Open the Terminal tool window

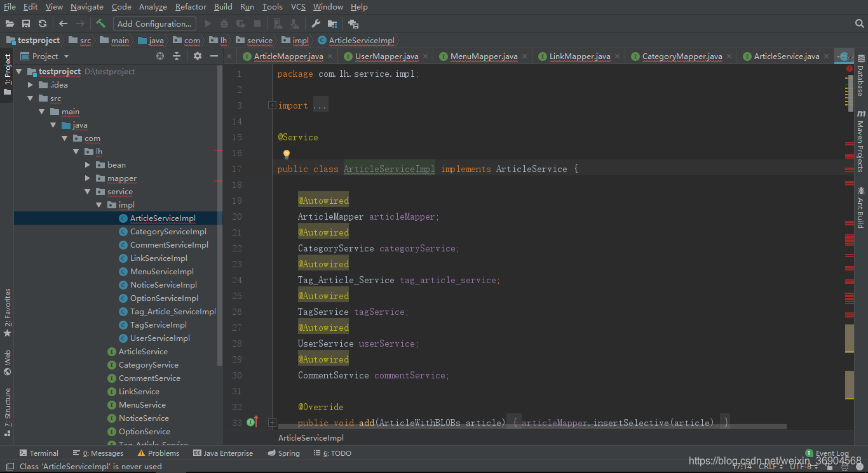(x=39, y=453)
